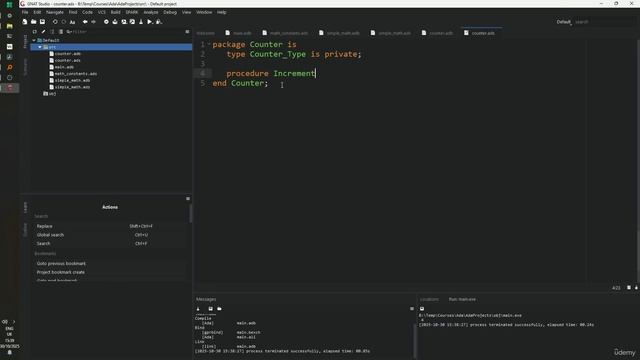The image size is (640, 360).
Task: Undo the last edit via toolbar
Action: [x=55, y=22]
